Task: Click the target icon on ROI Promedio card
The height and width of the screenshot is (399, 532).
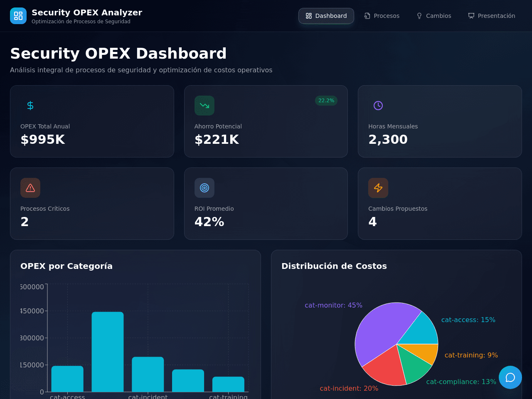Action: 204,188
